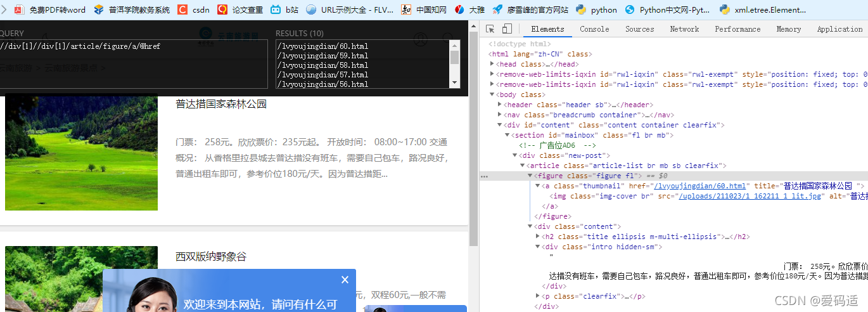The image size is (868, 312).
Task: Select result /lvyoujingdian/60.html in RESULTS
Action: point(322,46)
